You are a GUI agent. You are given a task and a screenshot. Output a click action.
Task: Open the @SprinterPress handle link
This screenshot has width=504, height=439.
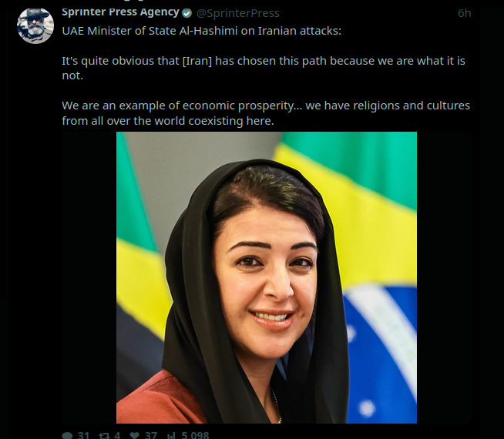pyautogui.click(x=238, y=13)
